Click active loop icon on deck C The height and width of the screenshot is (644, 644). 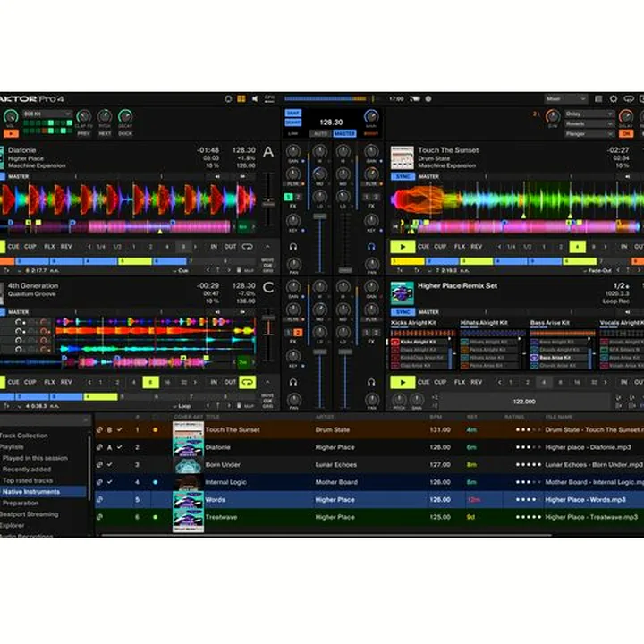(x=247, y=382)
